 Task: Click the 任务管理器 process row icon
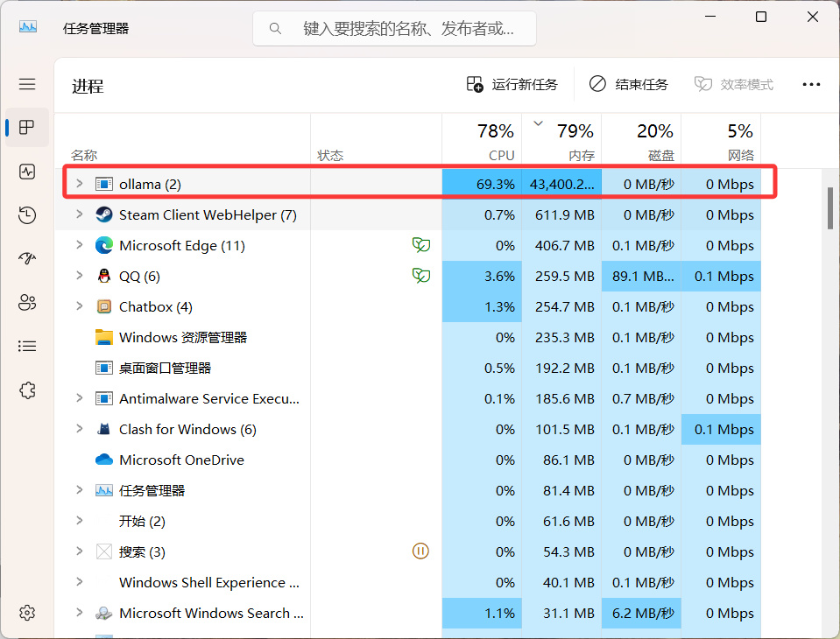click(104, 490)
